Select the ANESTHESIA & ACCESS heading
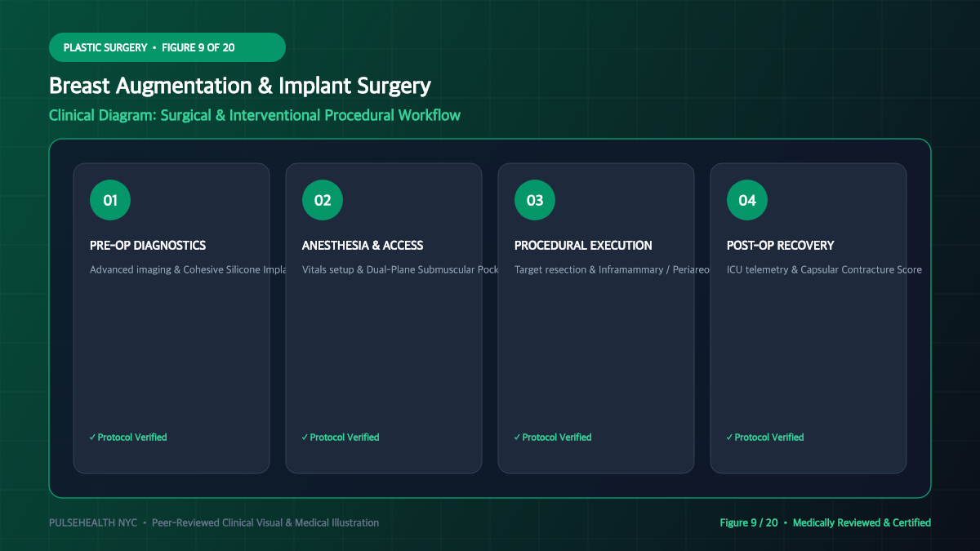Viewport: 980px width, 551px height. click(x=363, y=245)
